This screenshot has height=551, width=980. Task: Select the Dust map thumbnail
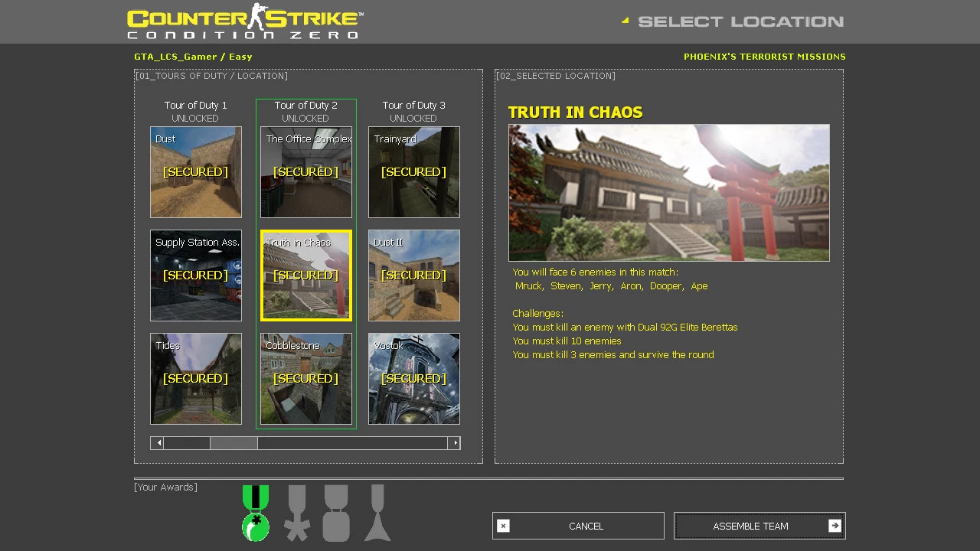click(x=196, y=172)
